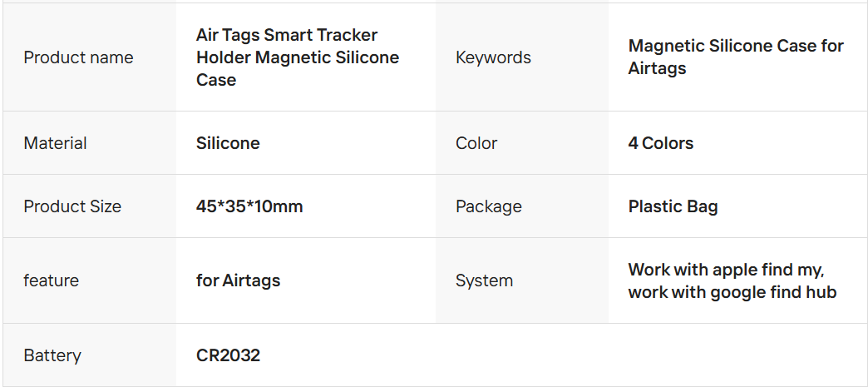868x387 pixels.
Task: Click the '4 Colors' value
Action: pos(660,143)
